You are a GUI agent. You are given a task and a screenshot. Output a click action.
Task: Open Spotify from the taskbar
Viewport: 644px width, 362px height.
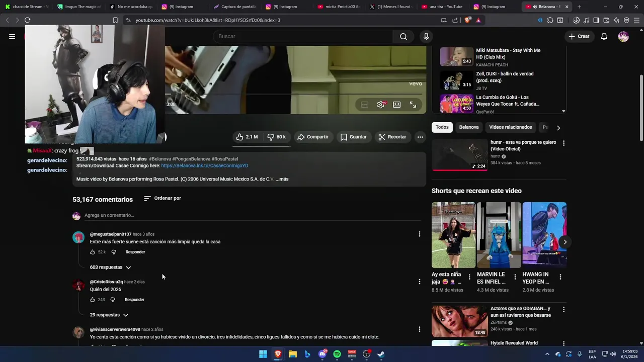(x=337, y=354)
